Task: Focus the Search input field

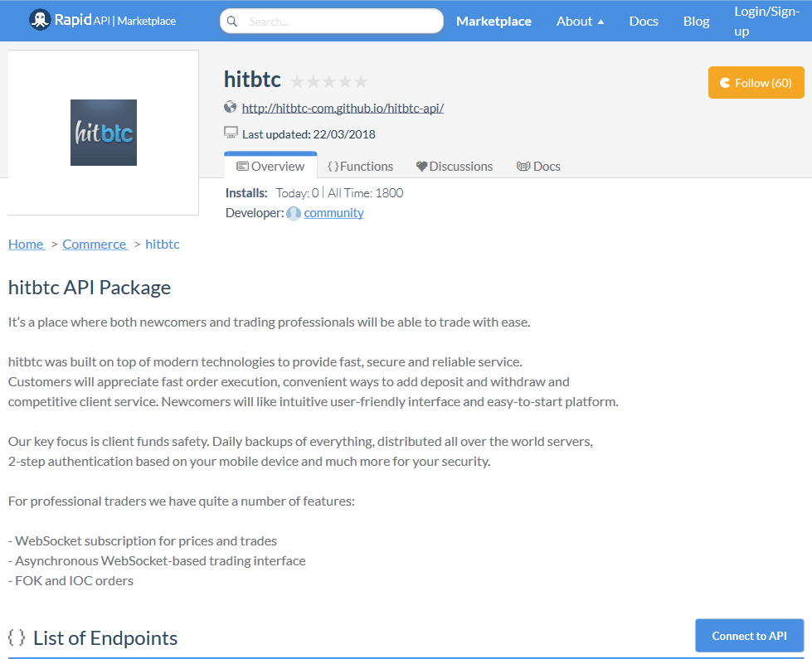Action: pos(332,22)
